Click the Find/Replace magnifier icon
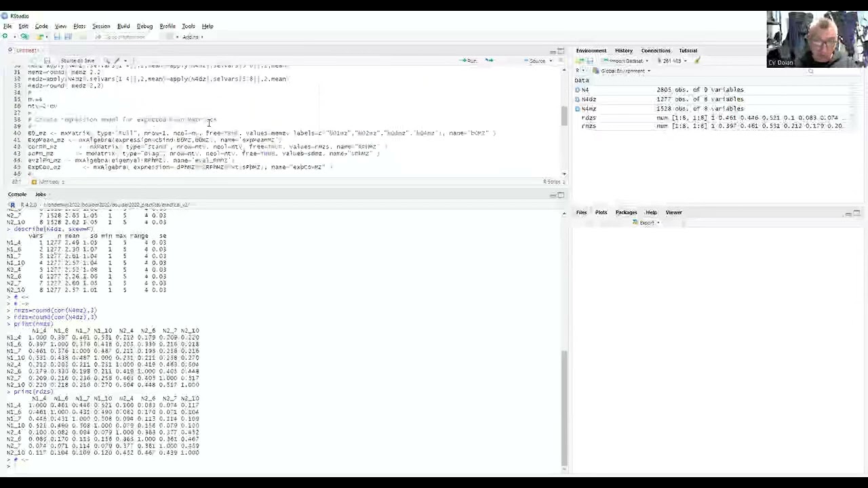868x488 pixels. pyautogui.click(x=106, y=60)
